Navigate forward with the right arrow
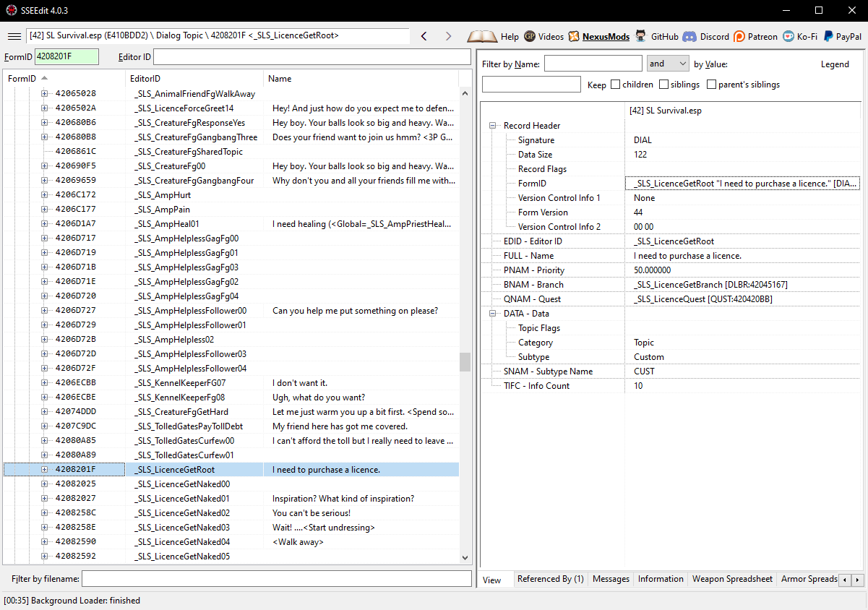 pyautogui.click(x=448, y=36)
